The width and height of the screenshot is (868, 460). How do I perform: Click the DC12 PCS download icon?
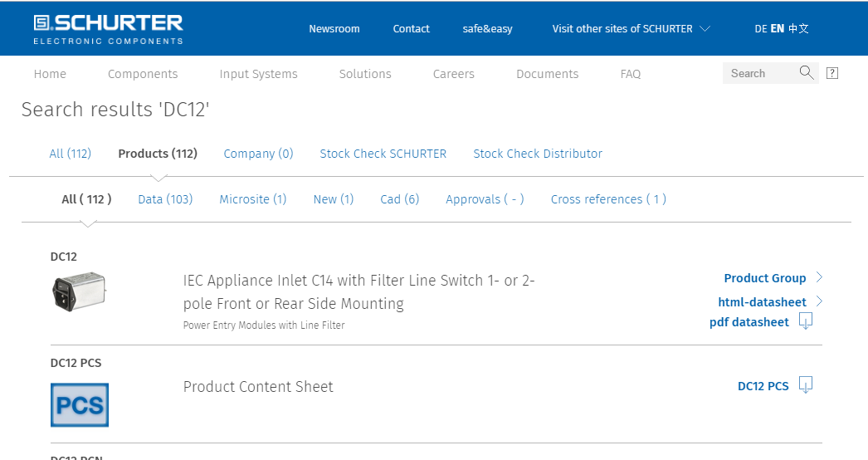[x=806, y=384]
